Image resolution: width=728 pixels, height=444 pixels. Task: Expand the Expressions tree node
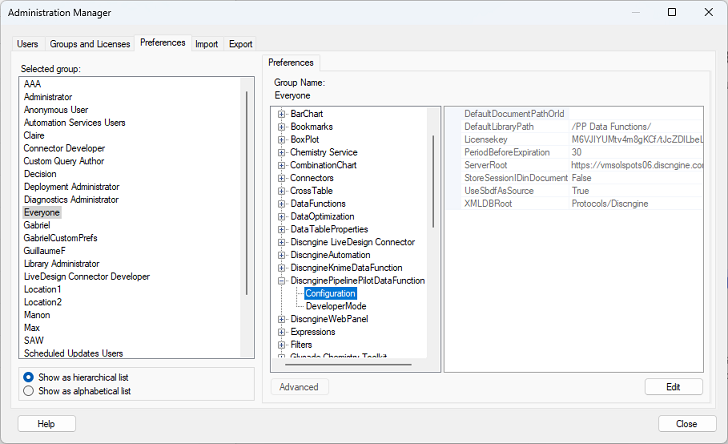coord(281,332)
